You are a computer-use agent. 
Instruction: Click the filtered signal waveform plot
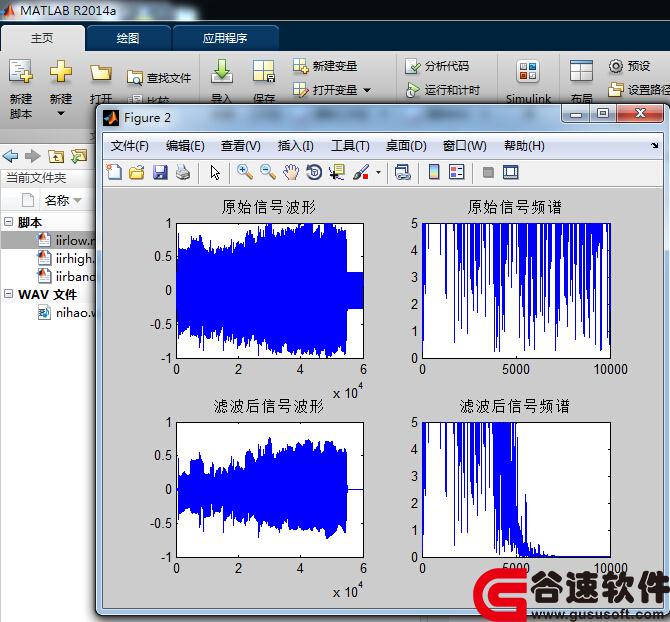tap(270, 490)
